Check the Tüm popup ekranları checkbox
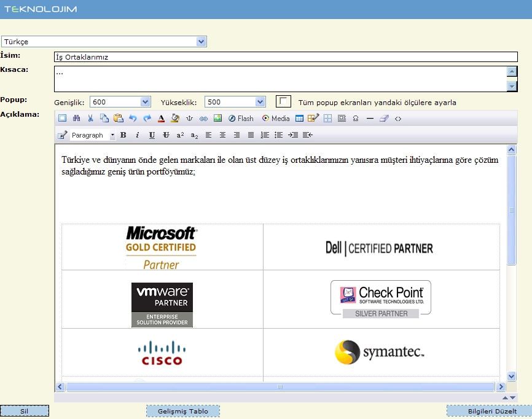Viewport: 532px width, 419px height. (x=283, y=101)
